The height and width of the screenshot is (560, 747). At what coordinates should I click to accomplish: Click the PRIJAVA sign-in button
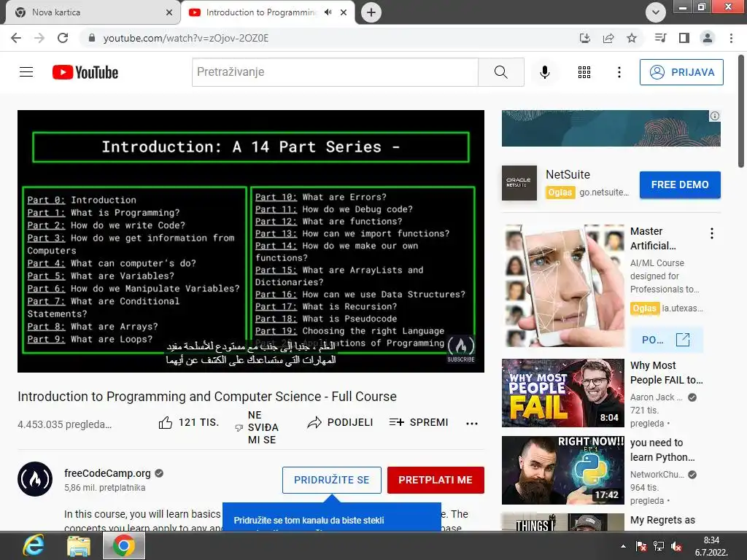(681, 72)
